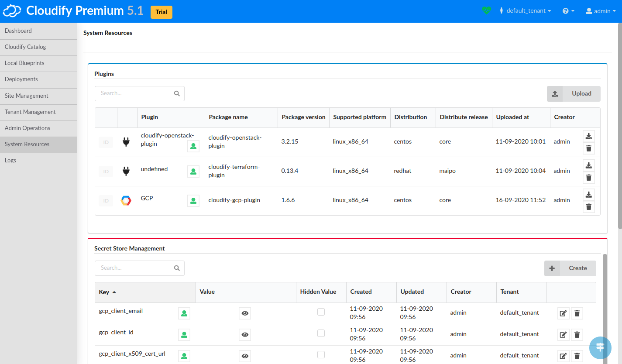The width and height of the screenshot is (622, 364).
Task: Click the Plugins search magnifier icon
Action: pos(177,93)
